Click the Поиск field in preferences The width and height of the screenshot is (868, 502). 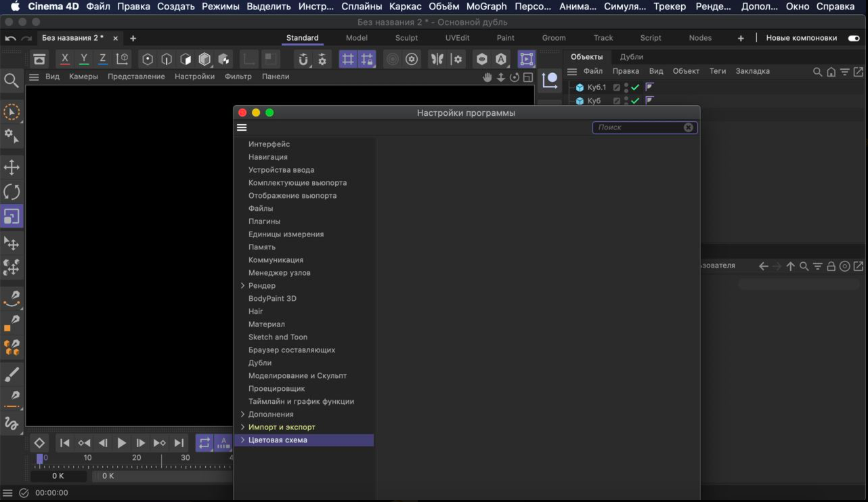[638, 127]
